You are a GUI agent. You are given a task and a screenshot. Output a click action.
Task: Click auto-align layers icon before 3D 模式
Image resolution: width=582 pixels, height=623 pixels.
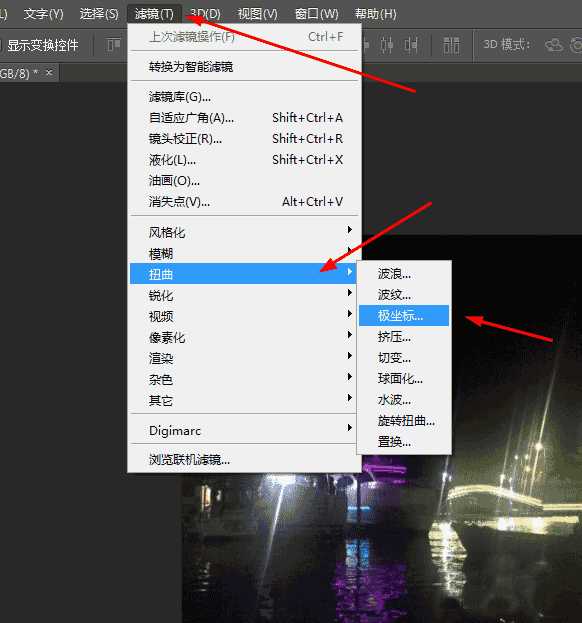point(451,45)
